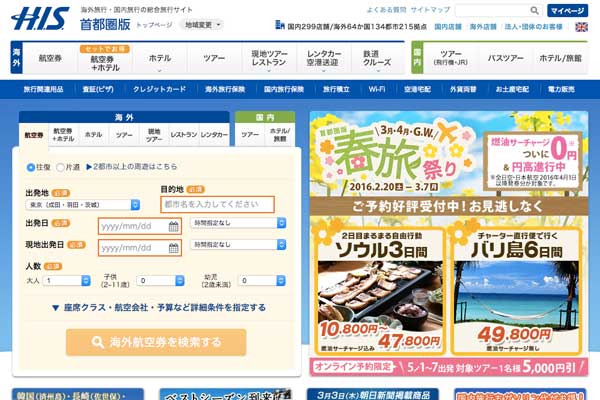Viewport: 600px width, 400px height.
Task: Open クレジットカード in blue bar
Action: [x=160, y=89]
